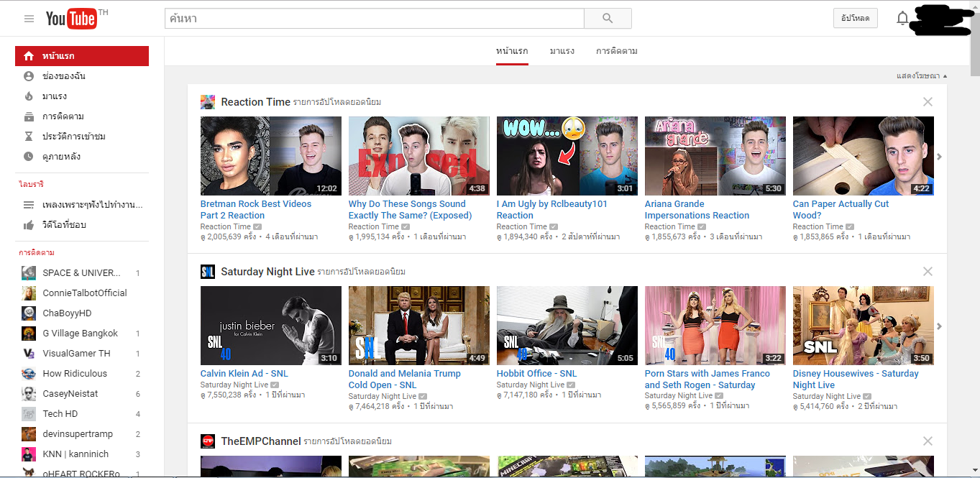Screen dimensions: 980x478
Task: Open the hamburger guide menu icon
Action: tap(29, 19)
